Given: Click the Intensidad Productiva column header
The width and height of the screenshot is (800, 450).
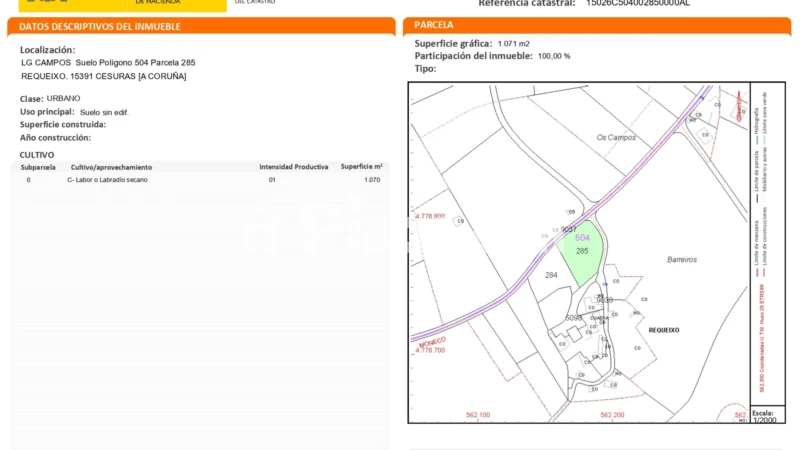Looking at the screenshot, I should pyautogui.click(x=293, y=167).
